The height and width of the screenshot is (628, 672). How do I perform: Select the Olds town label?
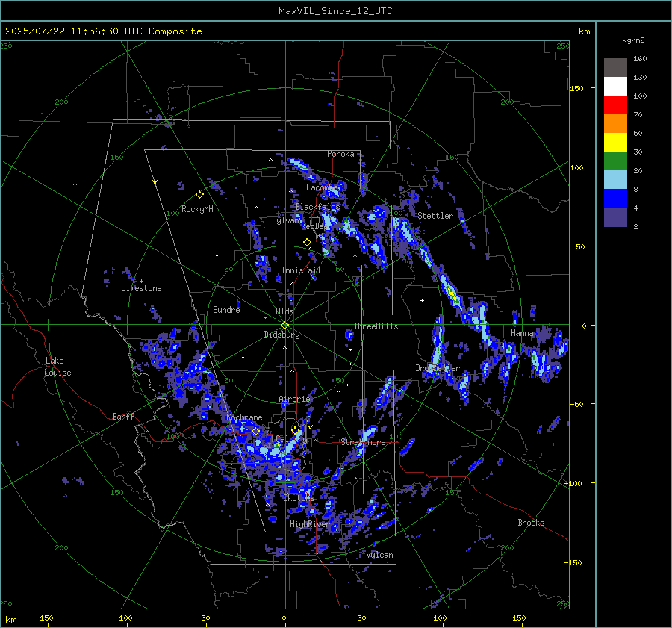pos(284,311)
